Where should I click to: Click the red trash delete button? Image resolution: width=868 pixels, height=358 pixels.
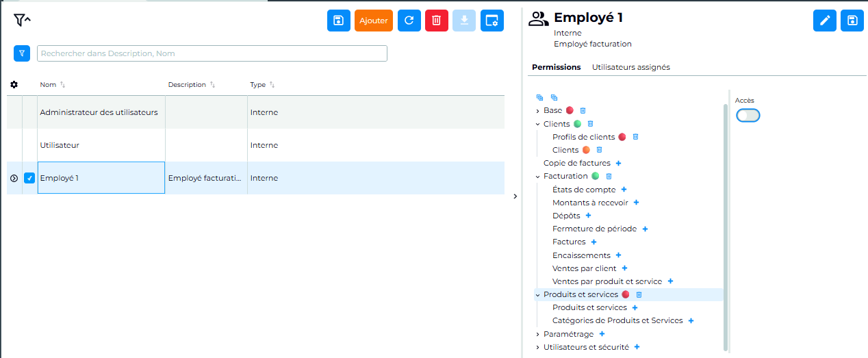tap(437, 21)
